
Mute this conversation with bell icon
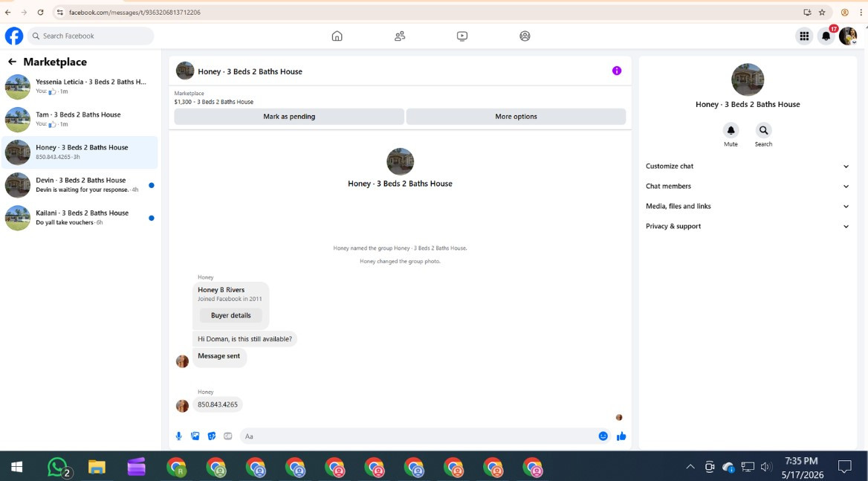[x=731, y=130]
